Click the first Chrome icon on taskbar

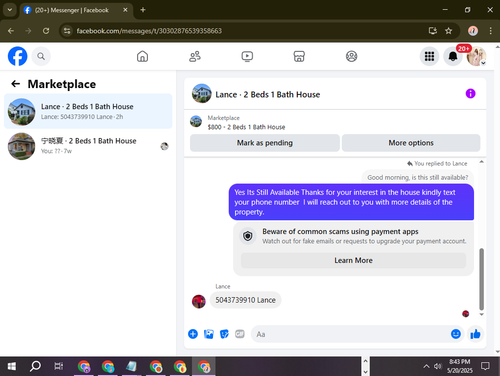tap(84, 367)
